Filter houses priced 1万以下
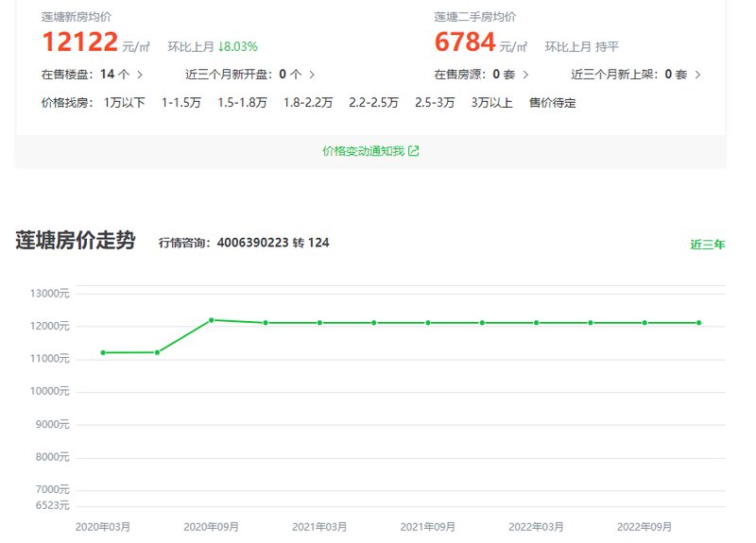 point(124,103)
